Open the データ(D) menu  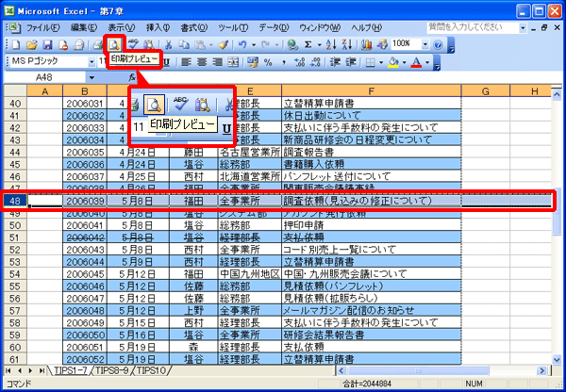274,27
